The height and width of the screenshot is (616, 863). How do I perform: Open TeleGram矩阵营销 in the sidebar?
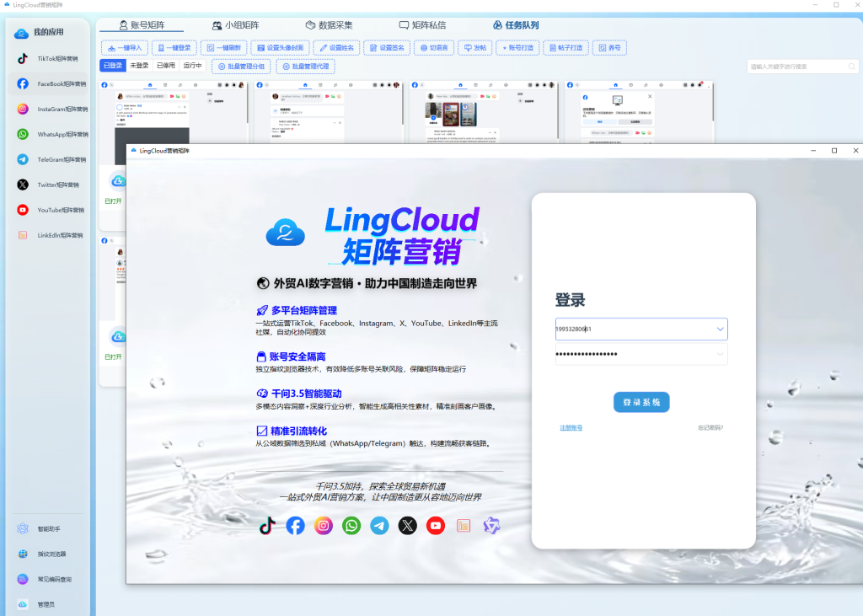[48, 159]
